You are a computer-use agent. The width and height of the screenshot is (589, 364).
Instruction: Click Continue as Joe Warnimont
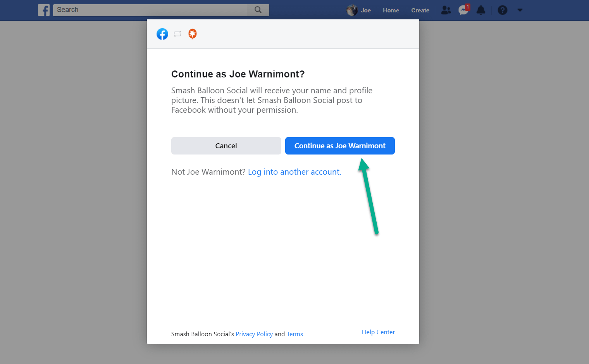pyautogui.click(x=339, y=146)
